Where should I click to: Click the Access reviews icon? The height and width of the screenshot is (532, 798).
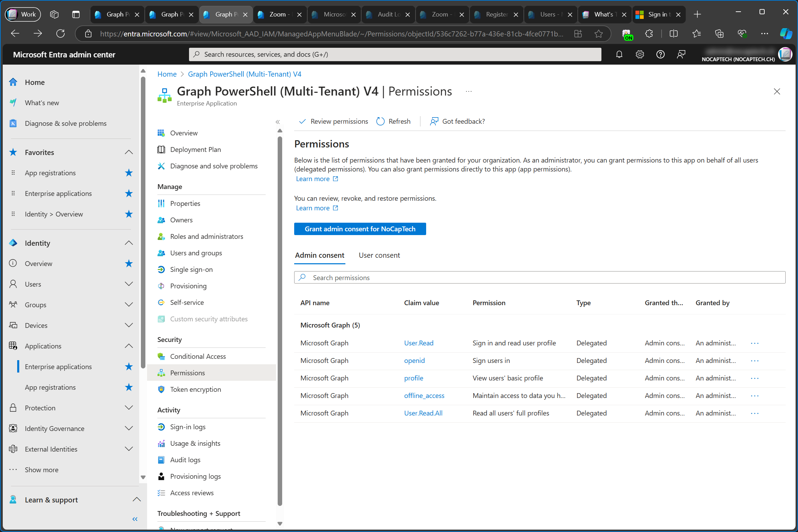(161, 492)
